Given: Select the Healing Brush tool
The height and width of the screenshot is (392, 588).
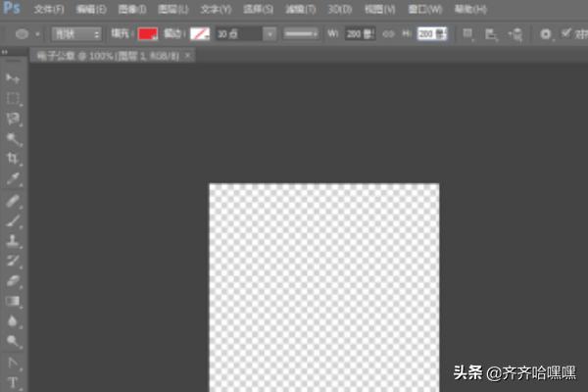Looking at the screenshot, I should [x=13, y=201].
